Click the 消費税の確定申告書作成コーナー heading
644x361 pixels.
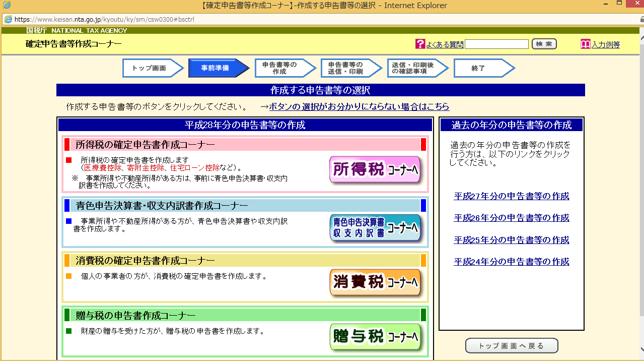point(145,261)
